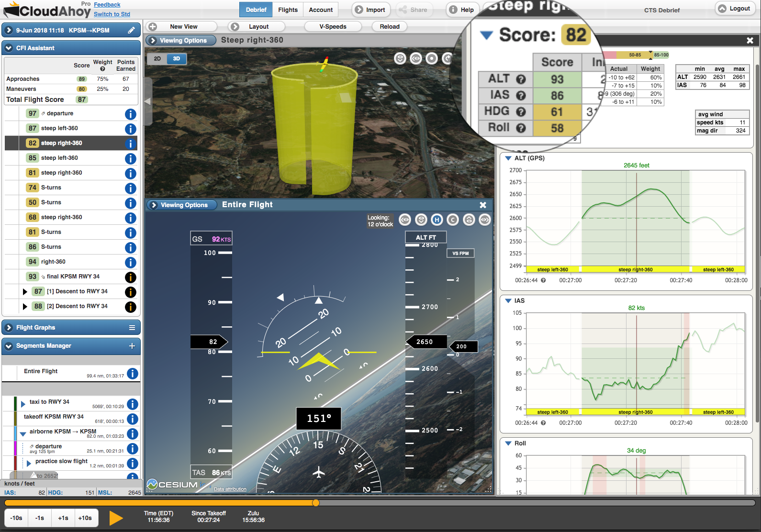Open the Flights tab

tap(288, 10)
